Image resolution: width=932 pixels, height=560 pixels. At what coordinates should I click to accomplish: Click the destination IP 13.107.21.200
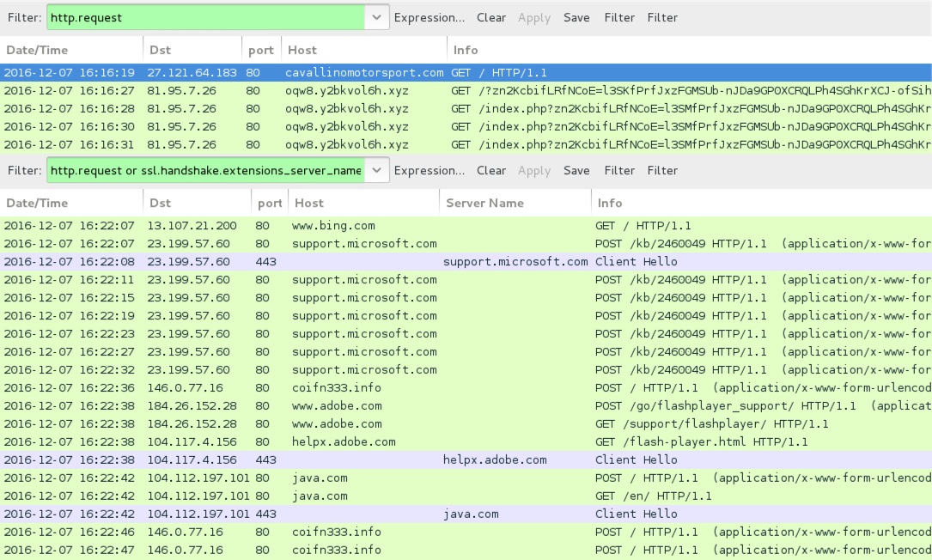click(192, 225)
